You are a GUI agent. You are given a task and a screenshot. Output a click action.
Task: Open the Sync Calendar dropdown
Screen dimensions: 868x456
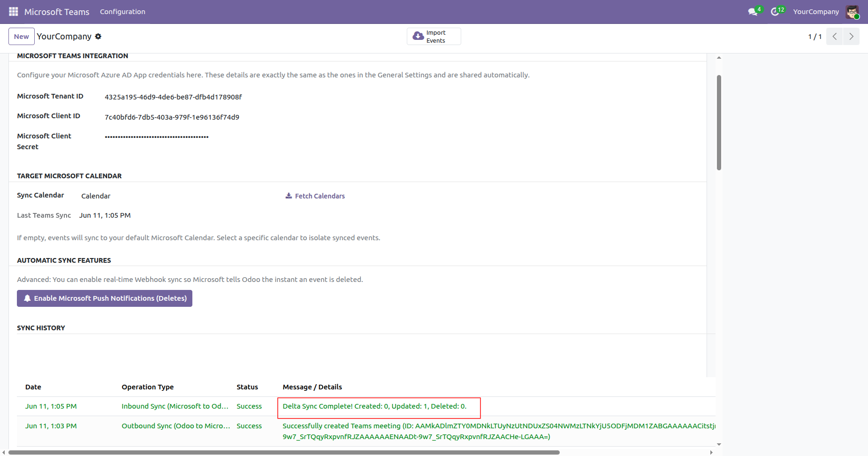pos(96,196)
